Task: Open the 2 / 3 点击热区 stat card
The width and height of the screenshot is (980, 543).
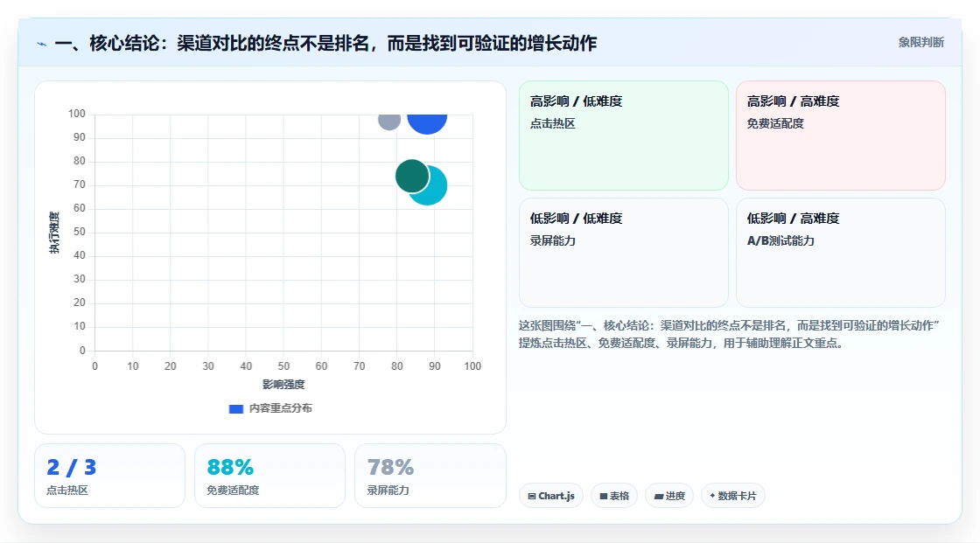Action: 110,477
